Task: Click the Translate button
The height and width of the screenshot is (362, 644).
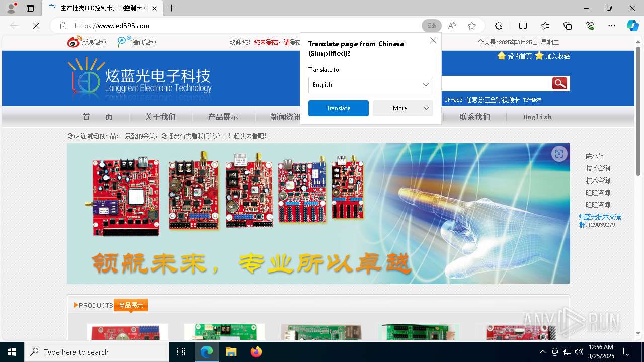Action: [339, 108]
